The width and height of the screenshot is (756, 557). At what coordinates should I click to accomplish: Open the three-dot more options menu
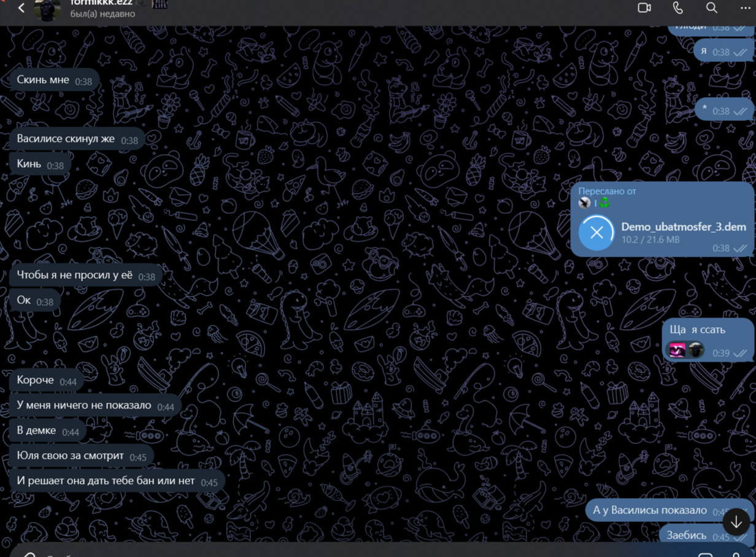coord(745,8)
